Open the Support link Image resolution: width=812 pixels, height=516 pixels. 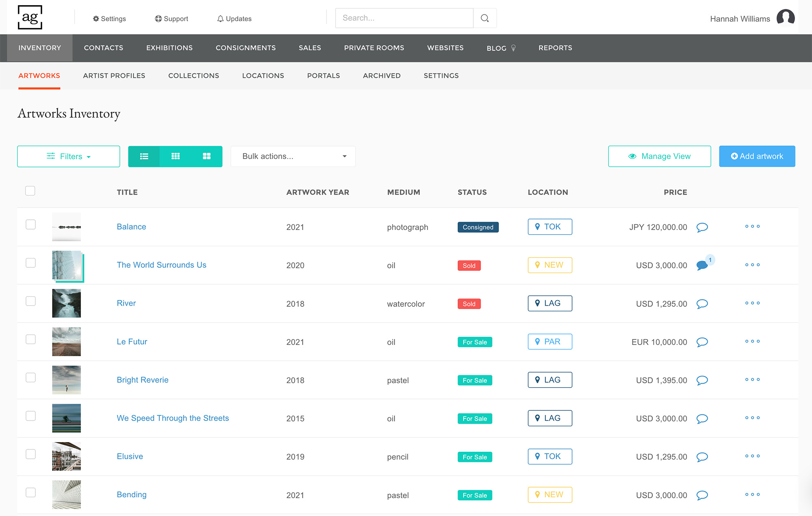coord(171,19)
